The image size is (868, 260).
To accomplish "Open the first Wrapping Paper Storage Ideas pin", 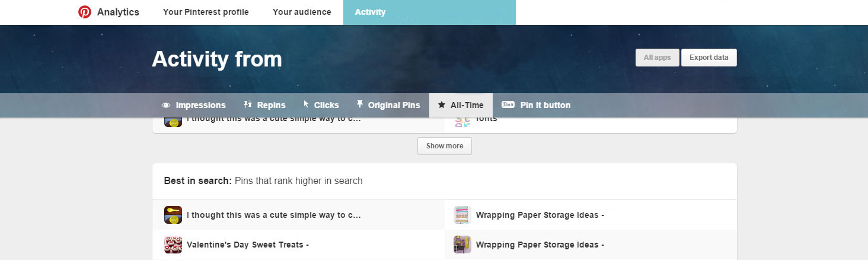I will [x=540, y=215].
